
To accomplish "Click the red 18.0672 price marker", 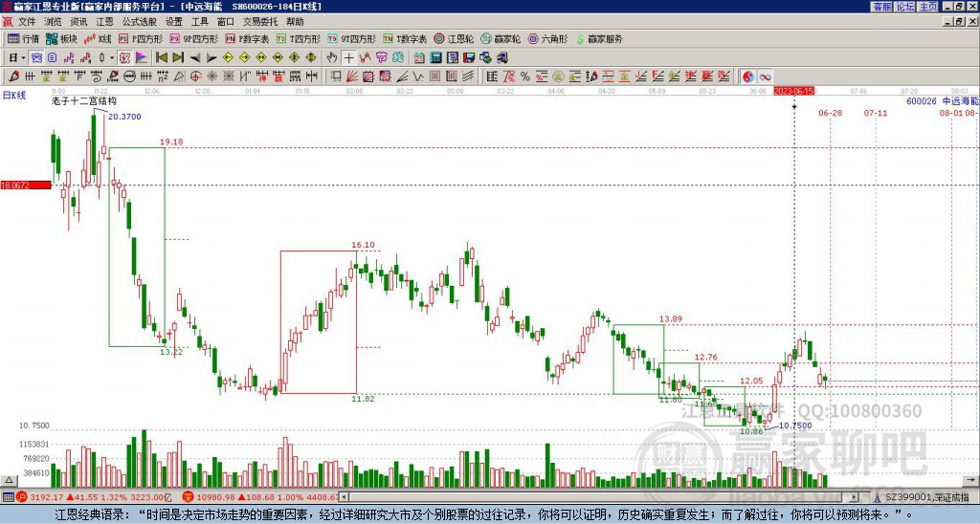I will 26,186.
